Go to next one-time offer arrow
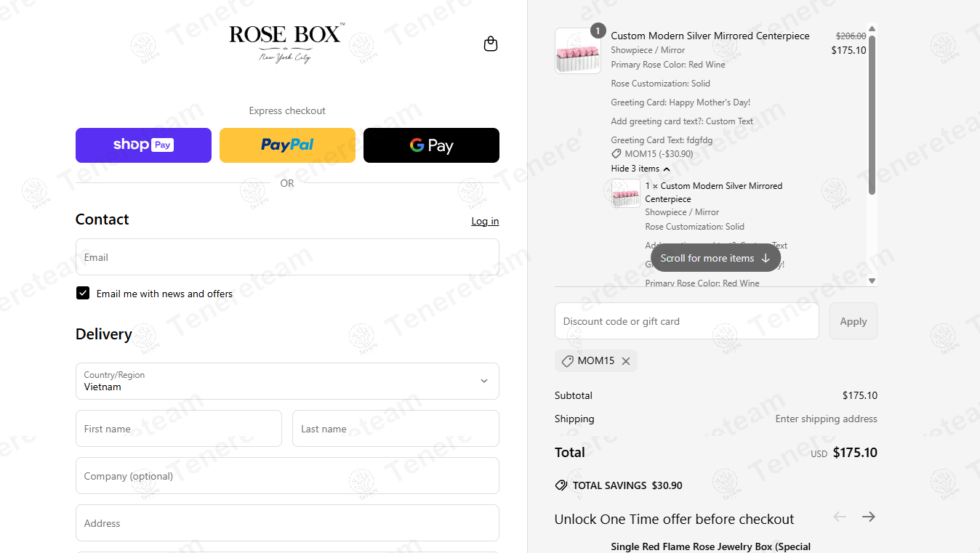The width and height of the screenshot is (980, 553). 868,517
